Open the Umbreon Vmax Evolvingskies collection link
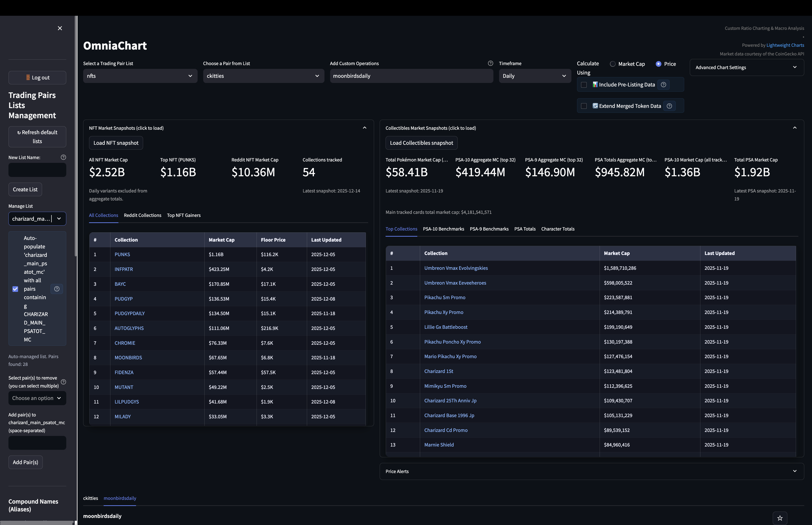The height and width of the screenshot is (525, 812). point(456,268)
